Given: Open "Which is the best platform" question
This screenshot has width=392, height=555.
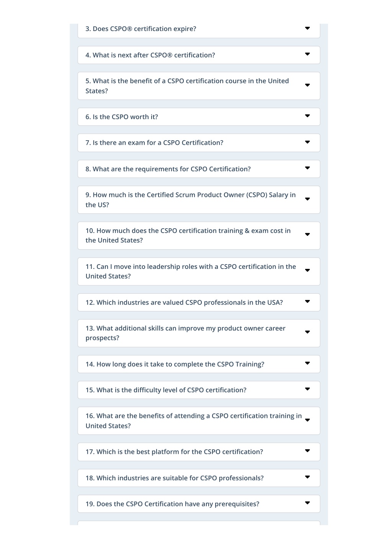Looking at the screenshot, I should click(x=199, y=452).
